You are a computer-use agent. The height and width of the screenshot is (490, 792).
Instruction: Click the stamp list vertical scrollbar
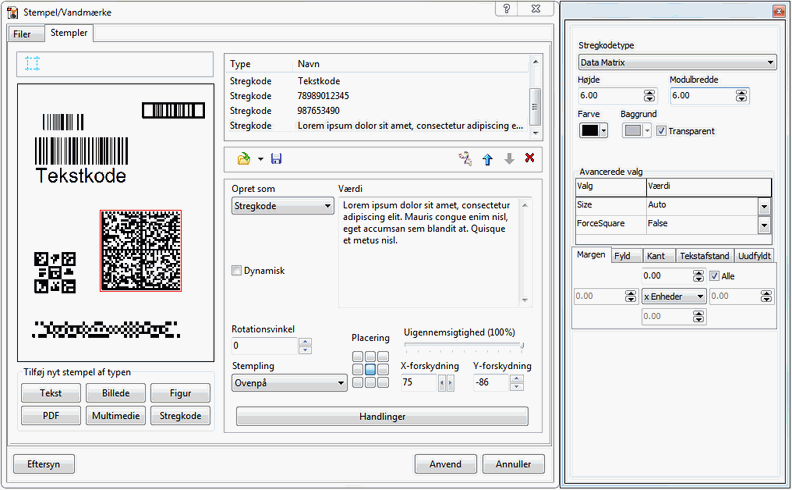[535, 97]
